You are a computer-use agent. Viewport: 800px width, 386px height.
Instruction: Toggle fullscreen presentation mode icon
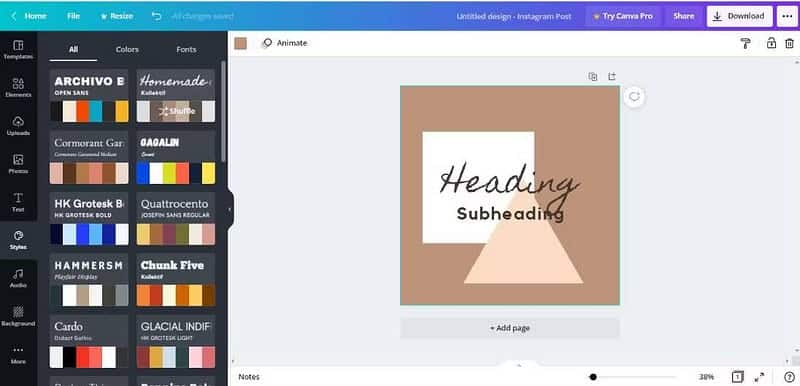759,377
